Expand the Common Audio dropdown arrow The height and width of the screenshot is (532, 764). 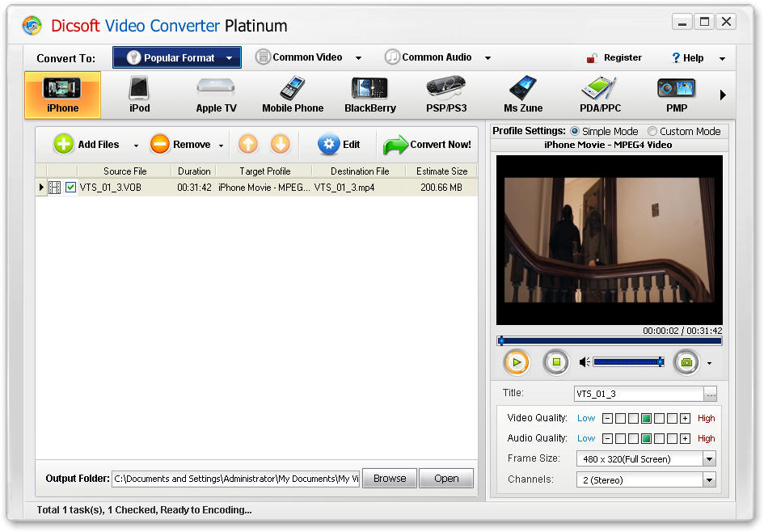coord(488,58)
